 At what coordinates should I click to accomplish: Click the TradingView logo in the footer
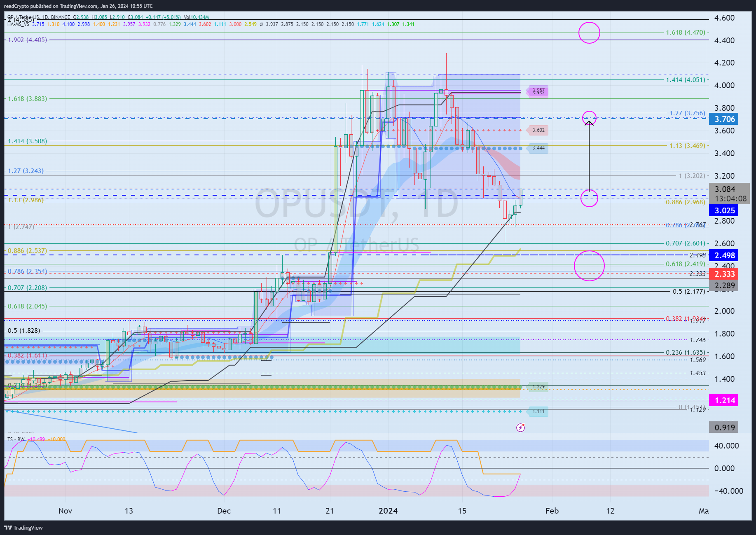(23, 528)
